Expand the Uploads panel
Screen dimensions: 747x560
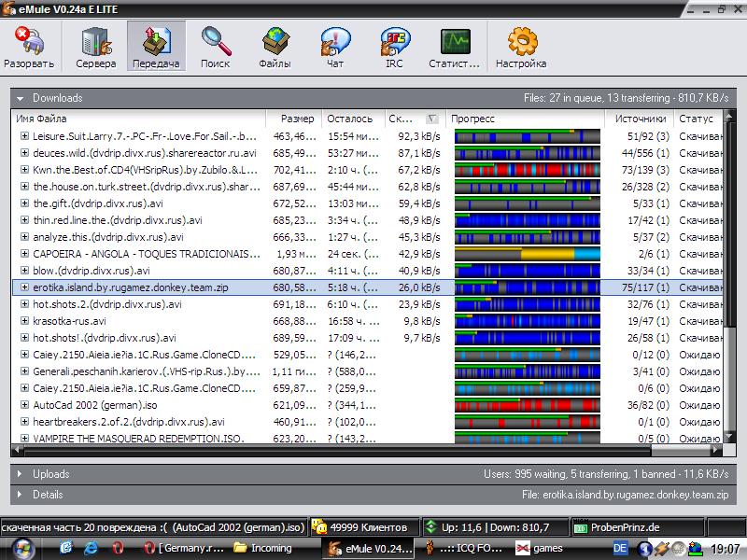[20, 474]
